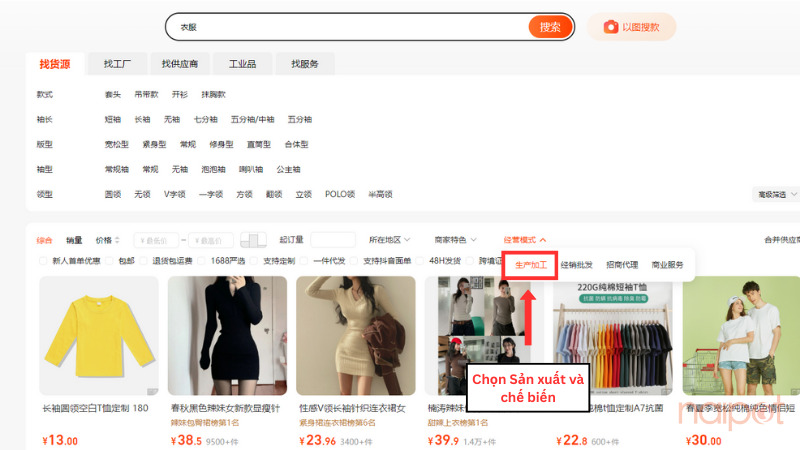Enable the 包邮 free shipping checkbox

coord(111,262)
